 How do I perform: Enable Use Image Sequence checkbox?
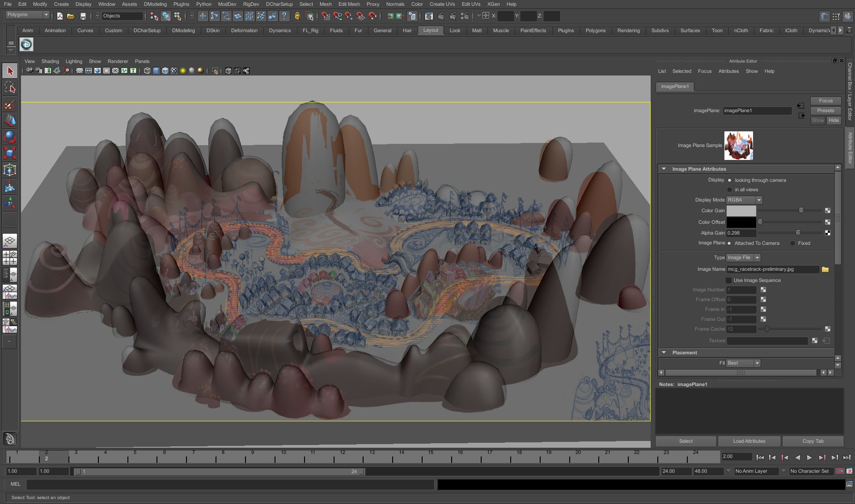pyautogui.click(x=728, y=280)
